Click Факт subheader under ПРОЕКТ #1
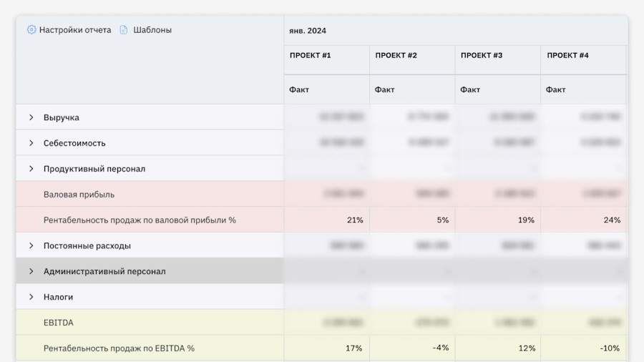 299,90
